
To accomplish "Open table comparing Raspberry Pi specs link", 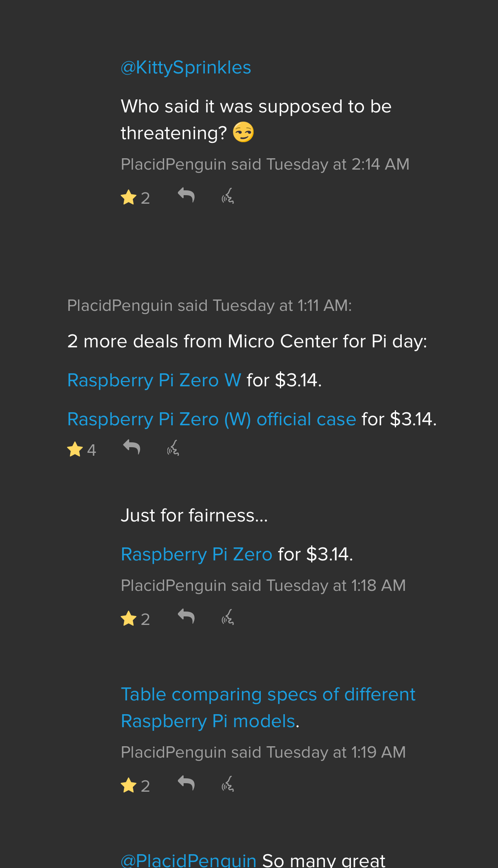I will pos(268,708).
